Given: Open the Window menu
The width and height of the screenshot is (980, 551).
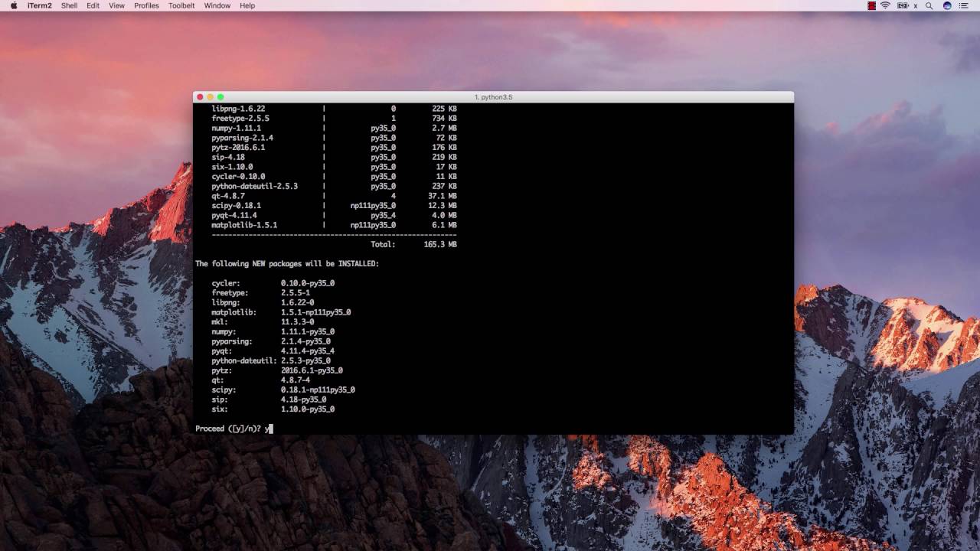Looking at the screenshot, I should point(217,5).
